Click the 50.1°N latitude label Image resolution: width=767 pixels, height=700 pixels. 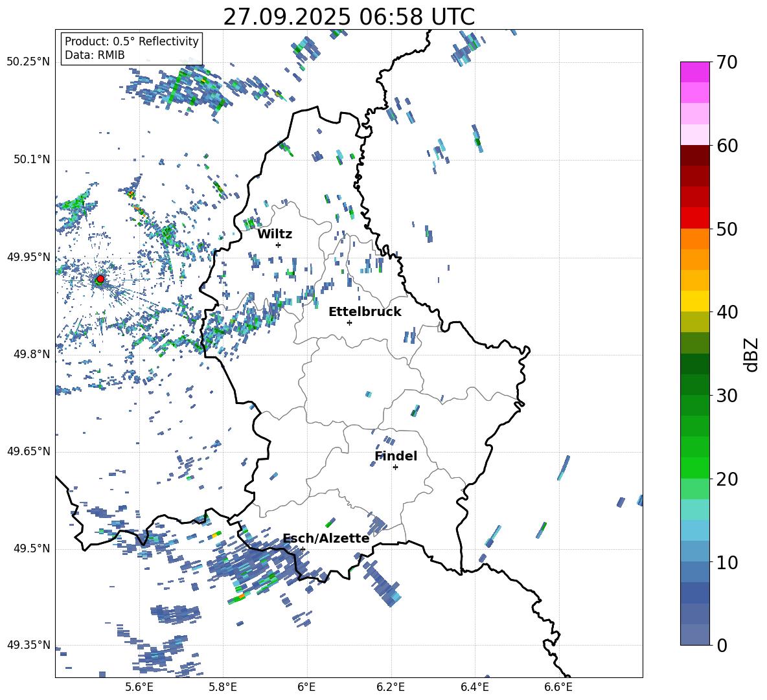click(x=32, y=160)
